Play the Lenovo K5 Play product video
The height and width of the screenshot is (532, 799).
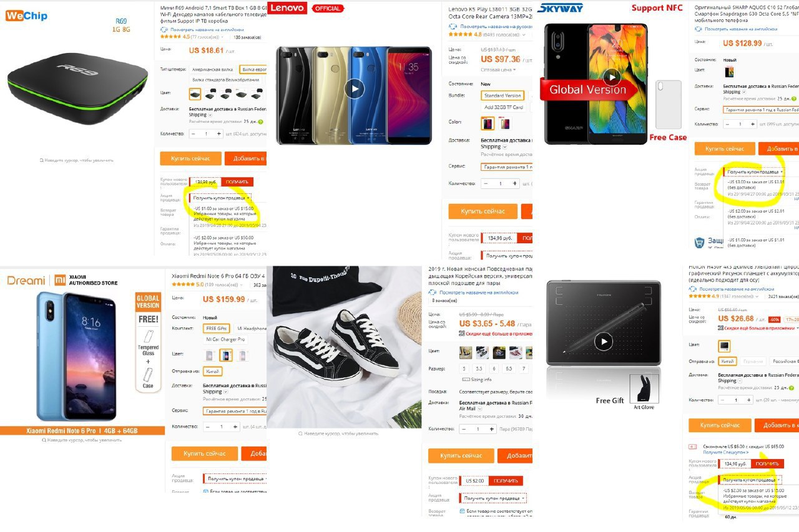pos(354,89)
